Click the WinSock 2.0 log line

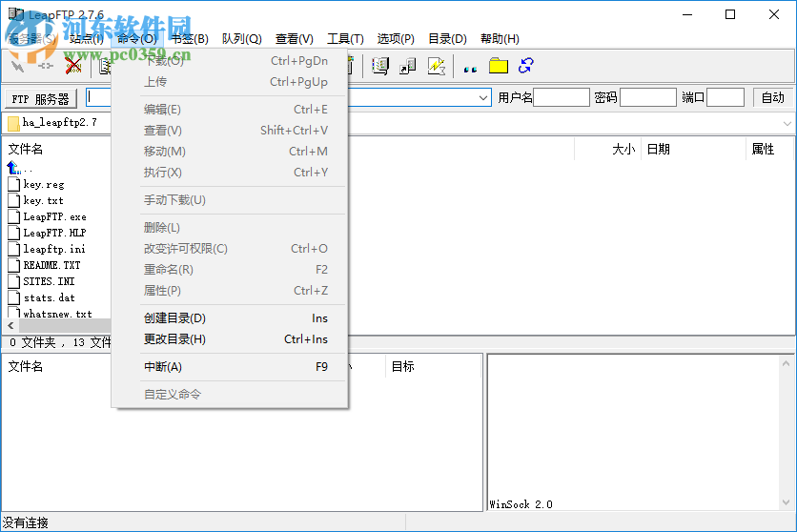coord(521,504)
